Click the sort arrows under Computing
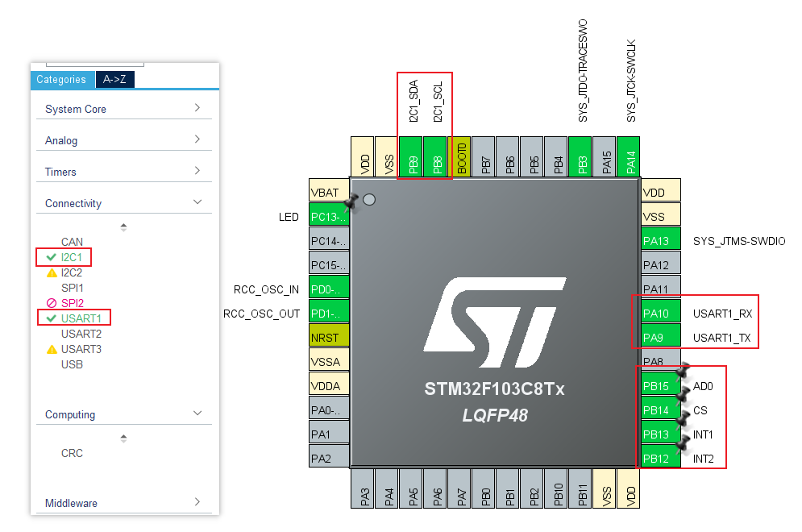The width and height of the screenshot is (802, 532). point(123,438)
